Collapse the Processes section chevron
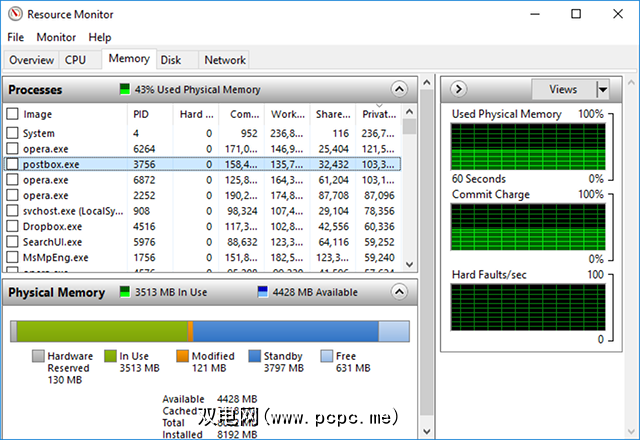The image size is (640, 440). 399,89
